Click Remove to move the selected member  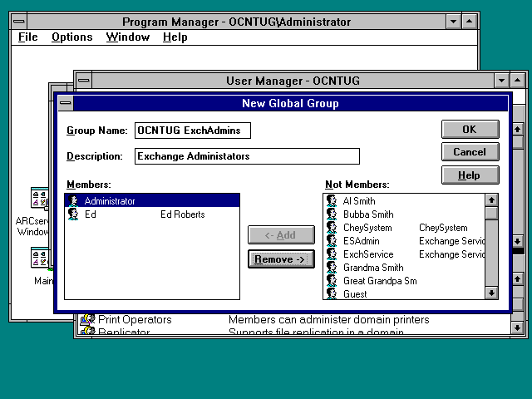click(x=281, y=259)
